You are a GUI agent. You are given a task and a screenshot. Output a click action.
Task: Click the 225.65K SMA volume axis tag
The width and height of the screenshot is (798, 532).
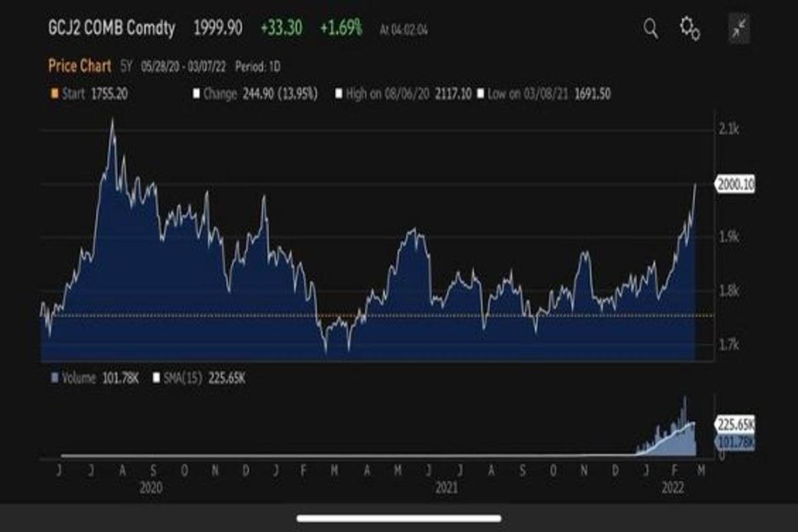click(735, 424)
